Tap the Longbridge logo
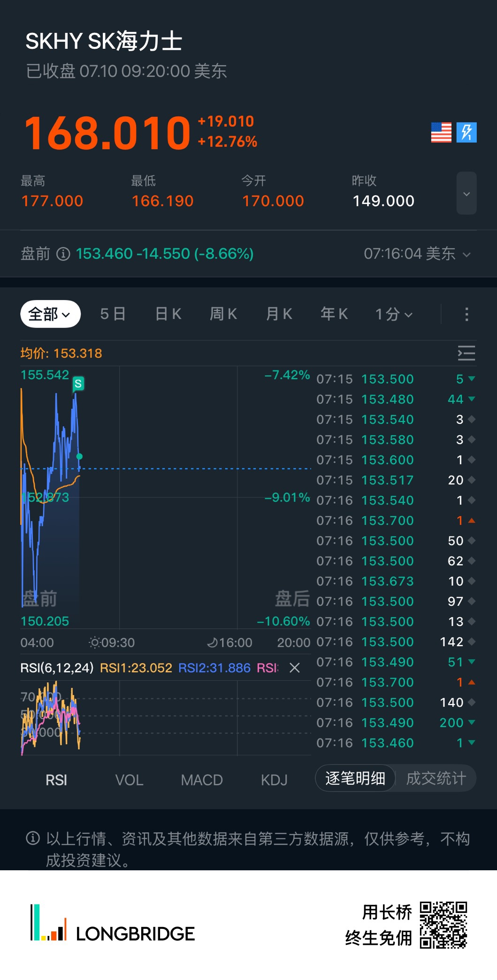The height and width of the screenshot is (980, 497). click(x=112, y=924)
